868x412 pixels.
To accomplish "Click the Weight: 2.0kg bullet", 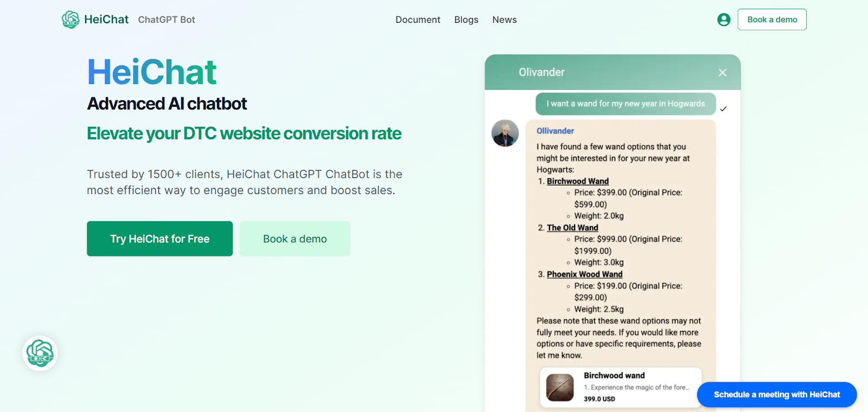I will click(599, 216).
